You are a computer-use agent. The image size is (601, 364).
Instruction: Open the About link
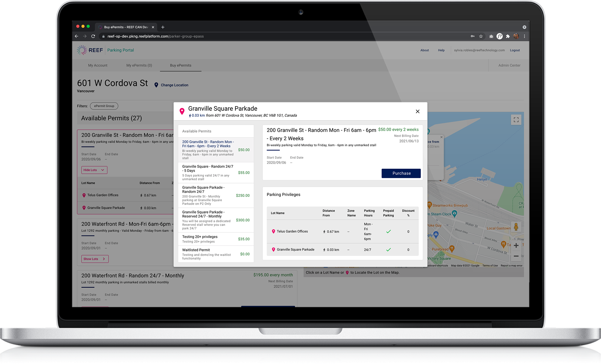(x=424, y=50)
